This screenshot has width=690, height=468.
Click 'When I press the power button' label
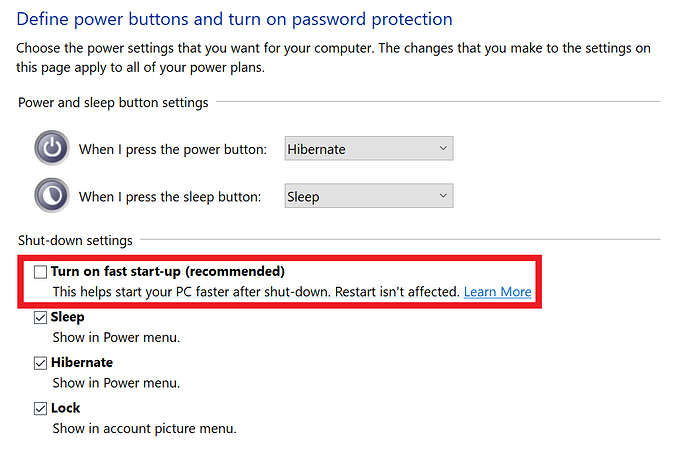pyautogui.click(x=172, y=150)
